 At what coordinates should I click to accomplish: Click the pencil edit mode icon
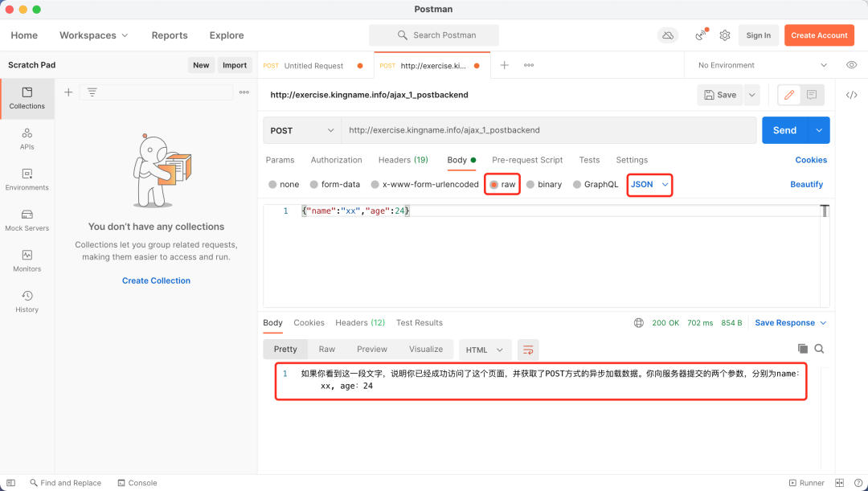pos(789,95)
